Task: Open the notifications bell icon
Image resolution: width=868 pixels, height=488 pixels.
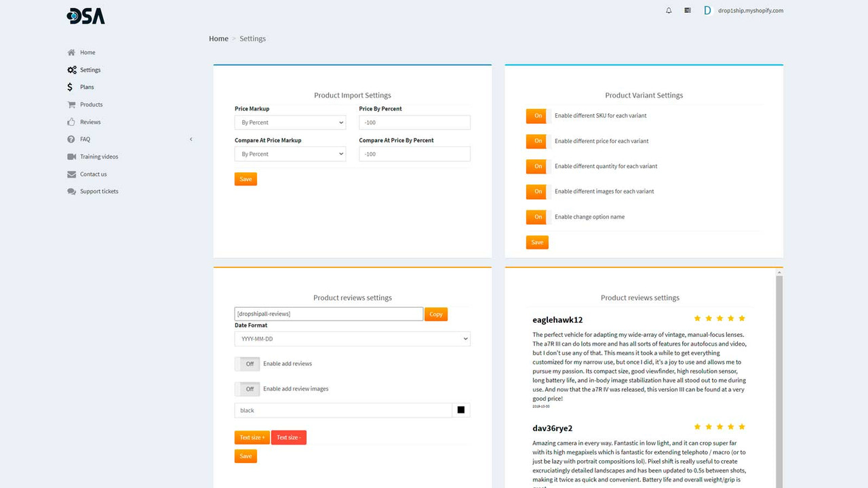Action: pos(669,11)
